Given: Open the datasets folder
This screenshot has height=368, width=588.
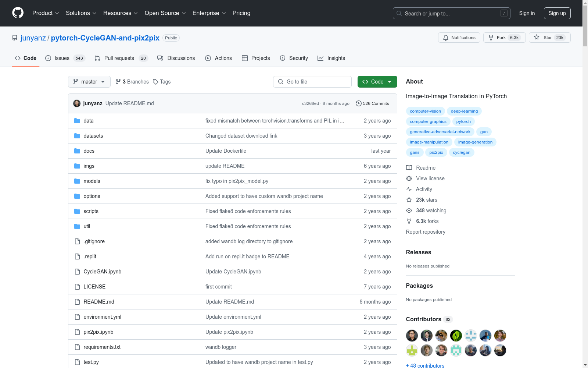Looking at the screenshot, I should point(93,136).
